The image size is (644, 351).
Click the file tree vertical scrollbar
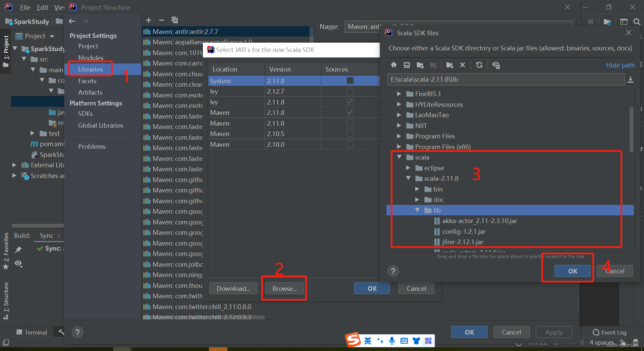pos(631,129)
